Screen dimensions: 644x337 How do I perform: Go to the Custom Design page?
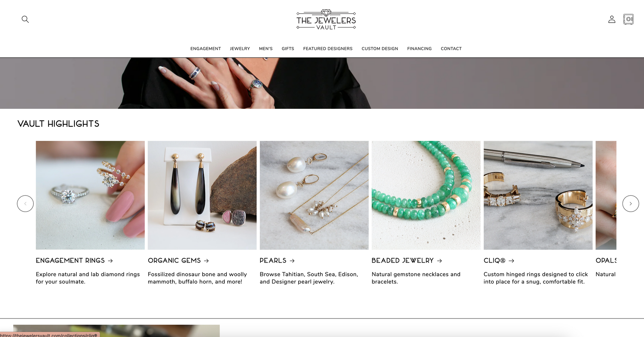point(380,49)
